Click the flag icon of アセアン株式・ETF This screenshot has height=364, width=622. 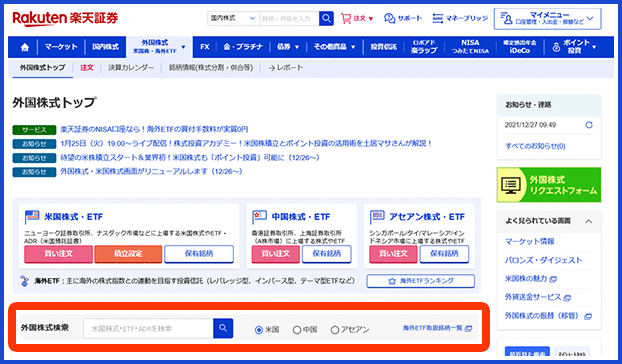pyautogui.click(x=377, y=217)
